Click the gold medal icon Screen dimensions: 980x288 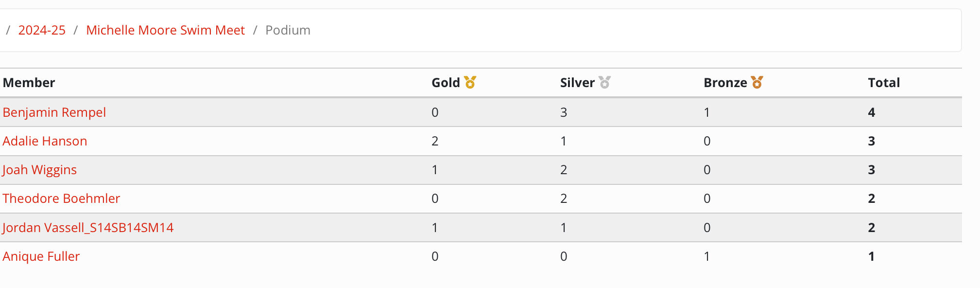pyautogui.click(x=470, y=82)
